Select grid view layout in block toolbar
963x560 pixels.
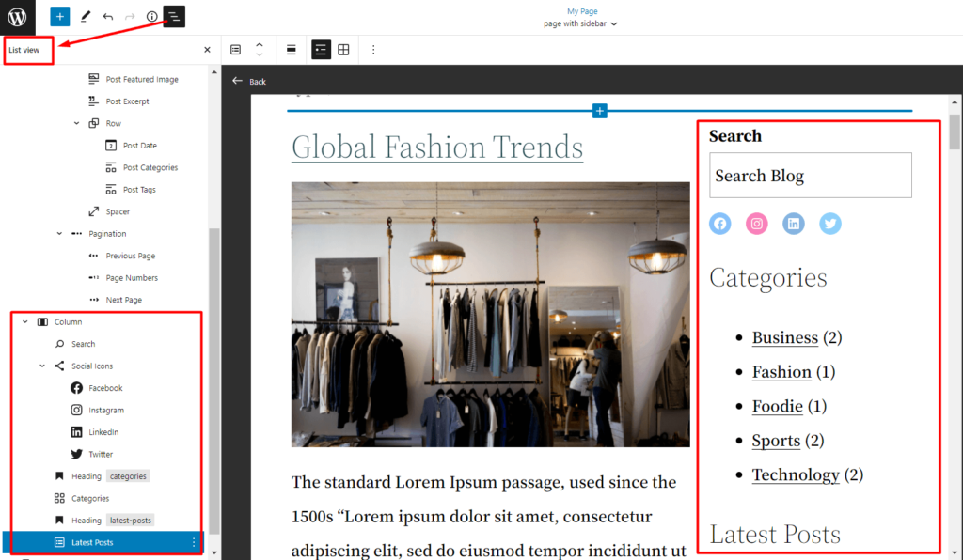pyautogui.click(x=344, y=50)
